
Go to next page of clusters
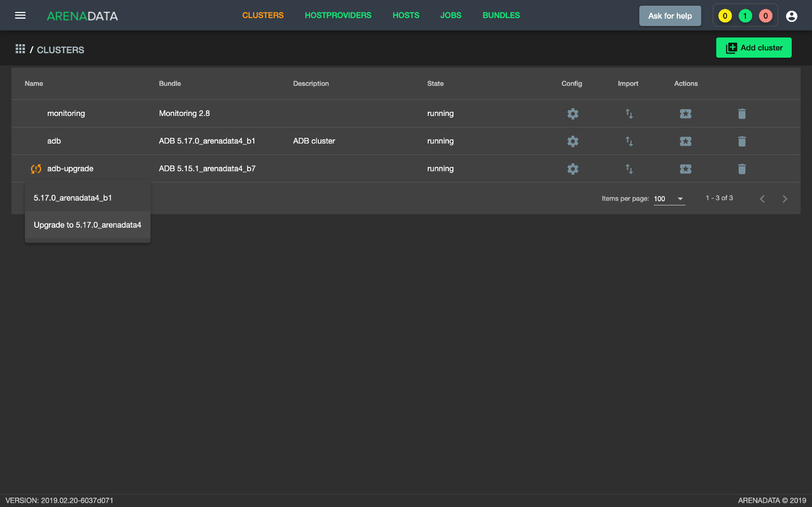[x=784, y=199]
